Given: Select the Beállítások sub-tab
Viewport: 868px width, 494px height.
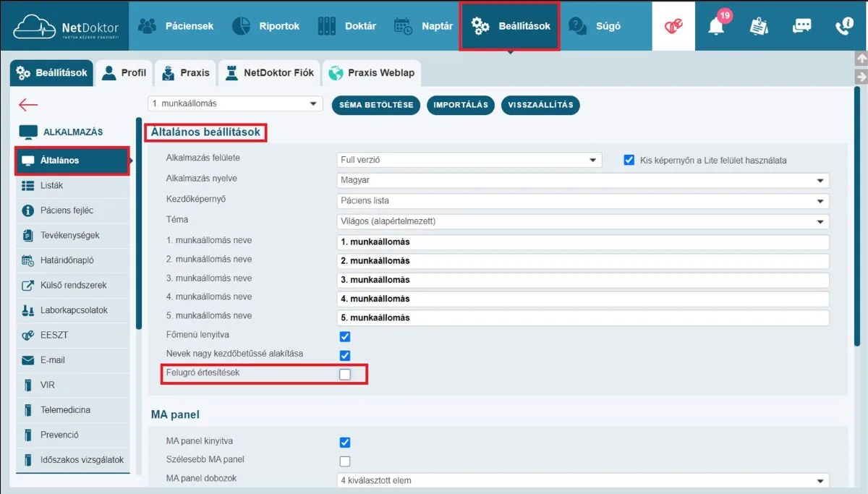Looking at the screenshot, I should [51, 73].
